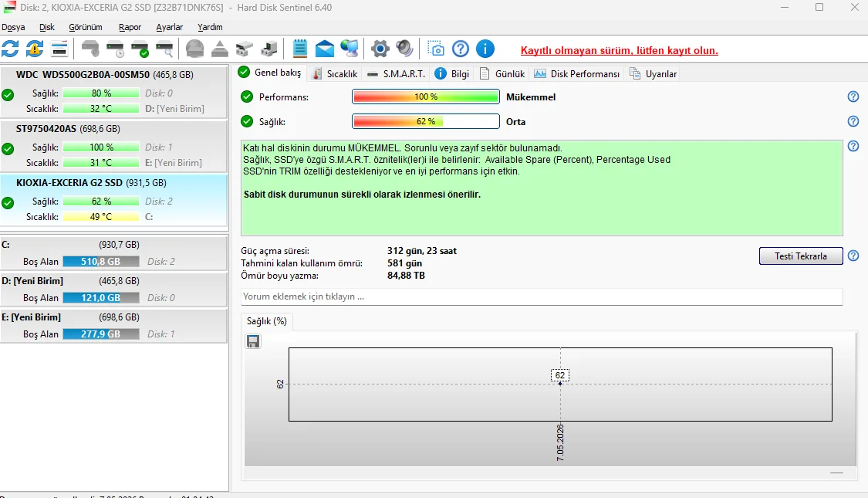Open the Yardım menu

point(210,27)
